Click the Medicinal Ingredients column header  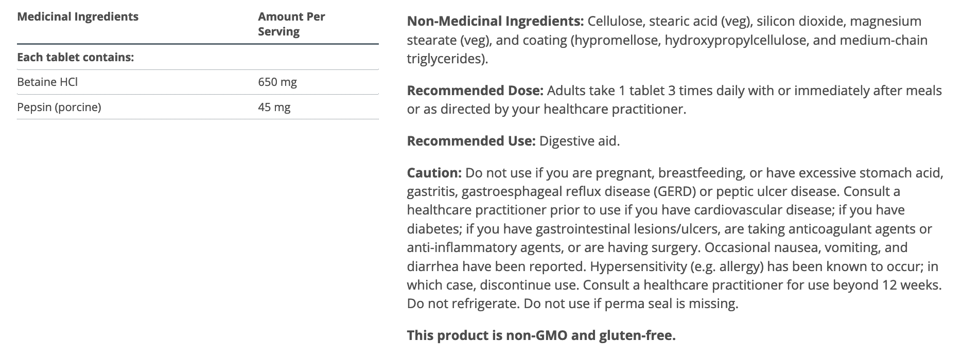[x=78, y=16]
